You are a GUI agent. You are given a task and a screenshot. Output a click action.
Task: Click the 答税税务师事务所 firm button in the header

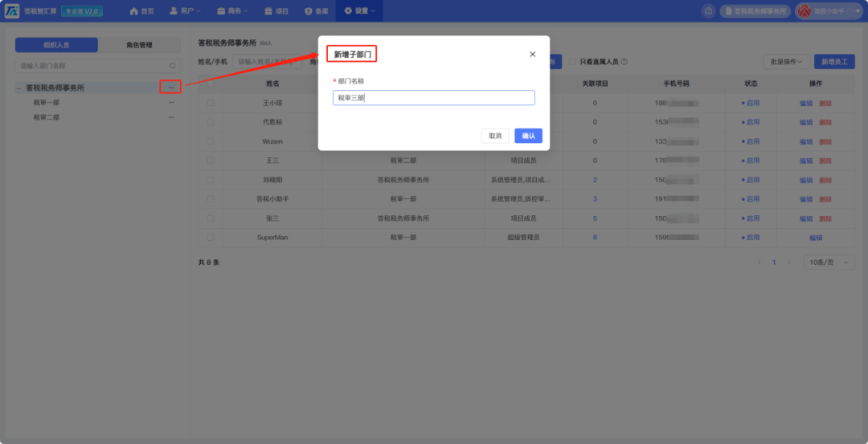[755, 11]
